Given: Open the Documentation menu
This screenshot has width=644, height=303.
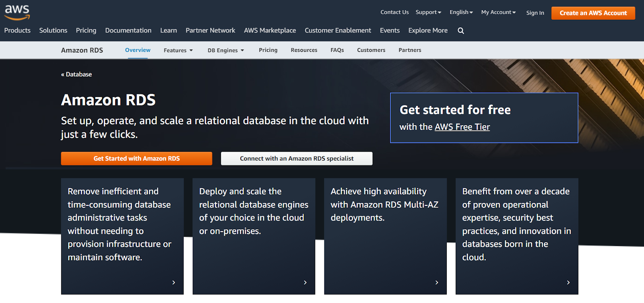Looking at the screenshot, I should (x=128, y=31).
